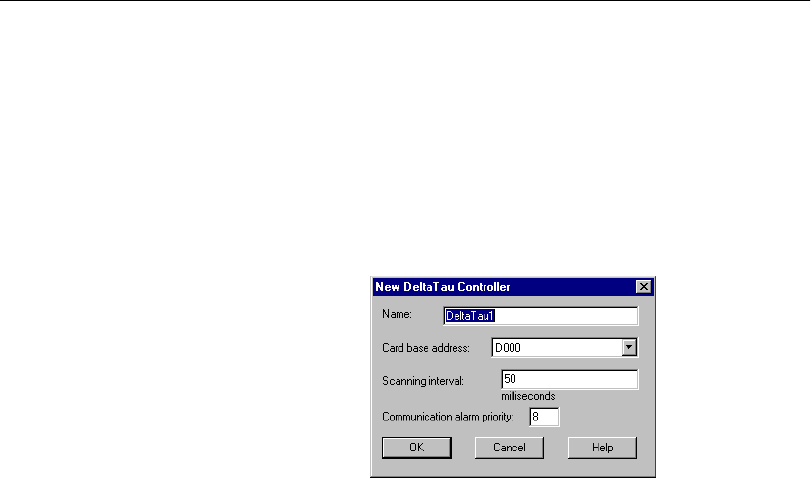Click the Communication alarm priority field
This screenshot has height=478, width=811.
[x=544, y=417]
